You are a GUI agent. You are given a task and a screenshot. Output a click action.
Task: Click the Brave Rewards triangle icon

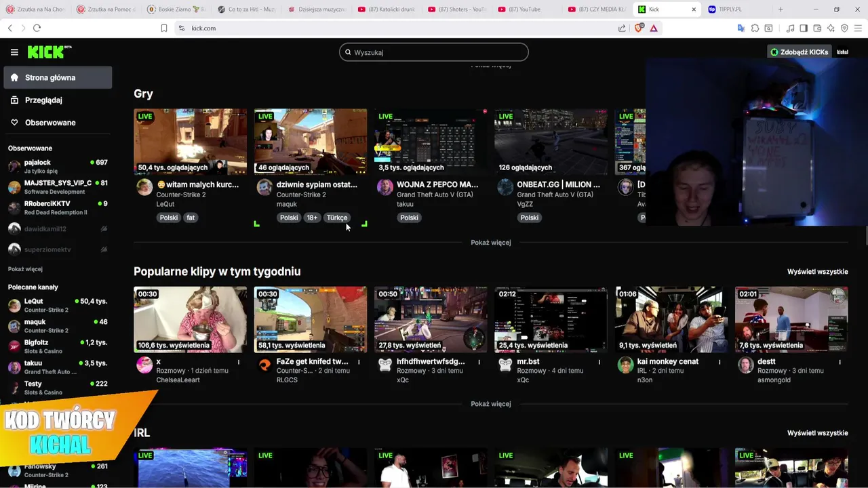tap(654, 28)
